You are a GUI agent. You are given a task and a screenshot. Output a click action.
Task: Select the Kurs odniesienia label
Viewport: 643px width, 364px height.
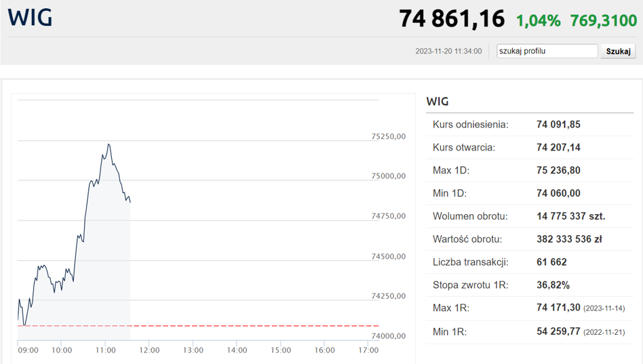470,125
